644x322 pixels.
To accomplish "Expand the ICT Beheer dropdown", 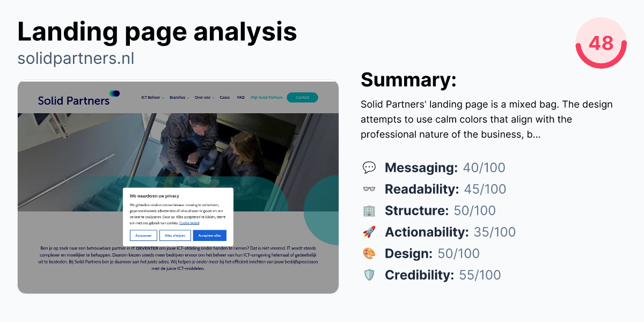I will [151, 97].
